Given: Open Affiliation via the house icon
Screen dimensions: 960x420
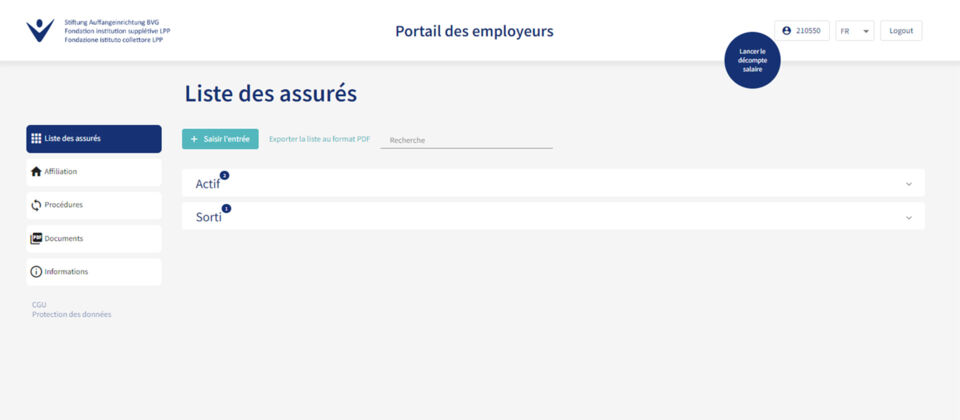Looking at the screenshot, I should point(36,172).
